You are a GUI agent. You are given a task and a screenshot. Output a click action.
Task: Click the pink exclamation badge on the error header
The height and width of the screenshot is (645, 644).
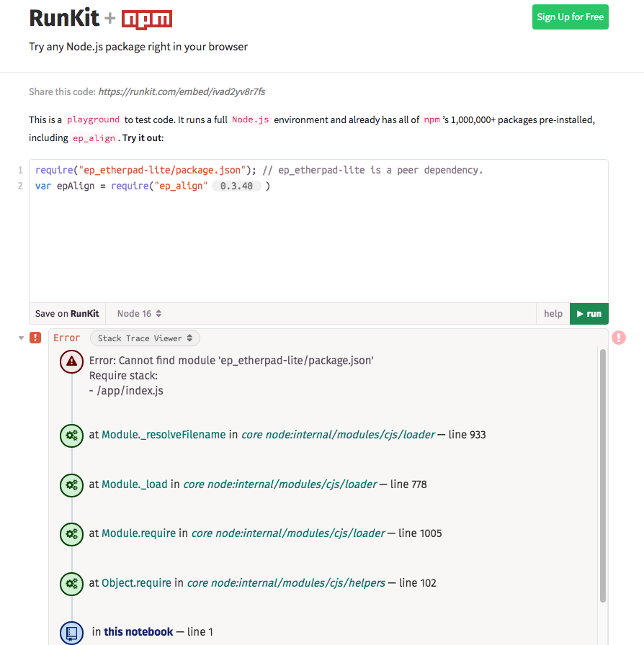coord(619,337)
